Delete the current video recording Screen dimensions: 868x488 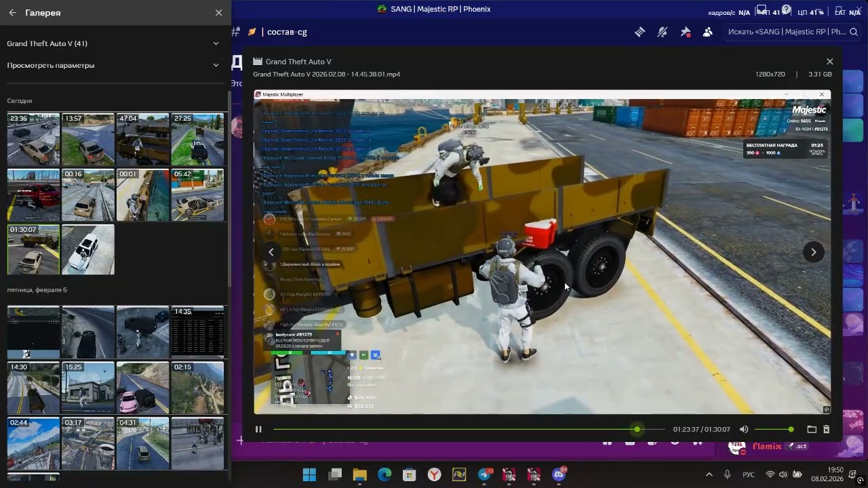[826, 429]
